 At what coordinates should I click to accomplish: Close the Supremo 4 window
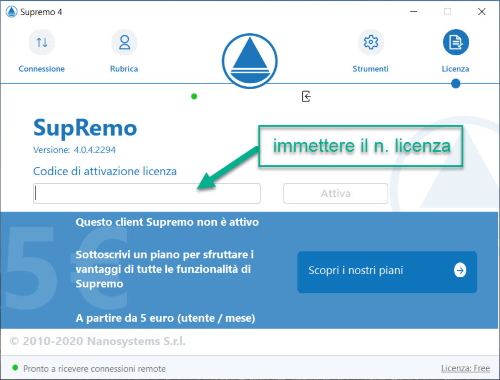482,12
